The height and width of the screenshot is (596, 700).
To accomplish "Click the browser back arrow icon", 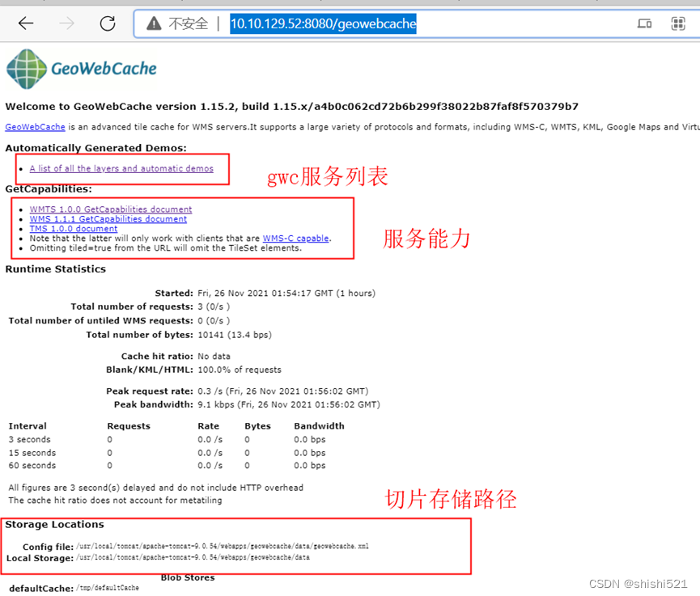I will coord(24,23).
